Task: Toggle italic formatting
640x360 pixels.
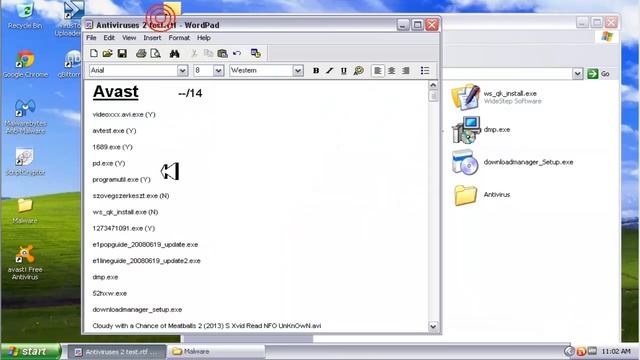Action: pos(330,71)
